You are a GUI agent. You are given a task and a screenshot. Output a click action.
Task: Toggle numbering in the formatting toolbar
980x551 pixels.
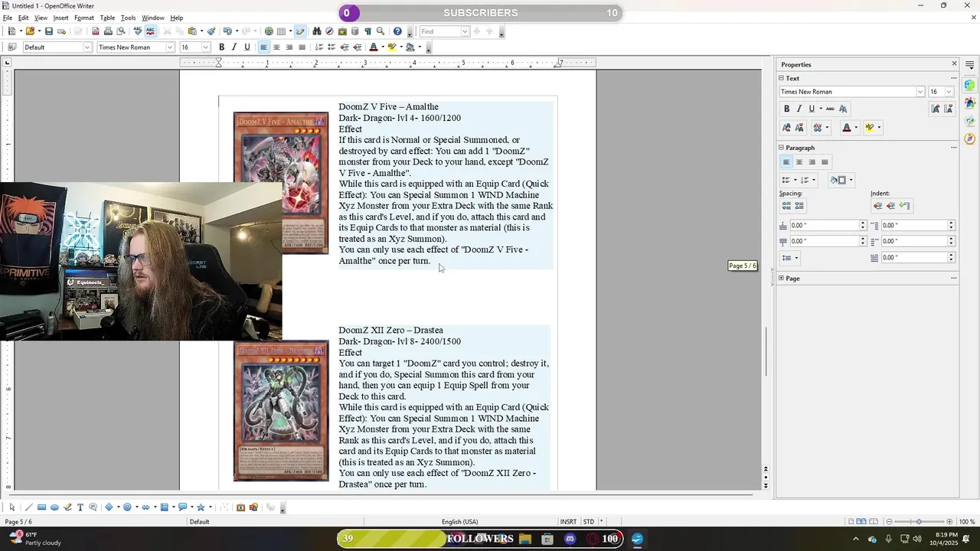(x=319, y=47)
